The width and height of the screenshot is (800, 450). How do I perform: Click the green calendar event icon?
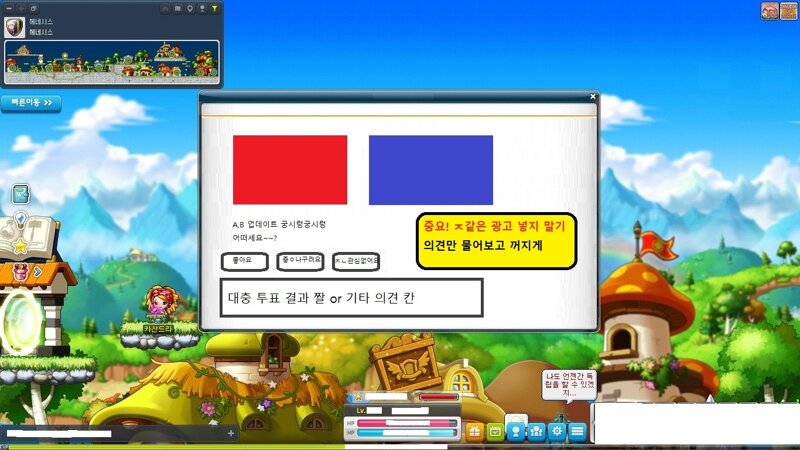point(495,432)
